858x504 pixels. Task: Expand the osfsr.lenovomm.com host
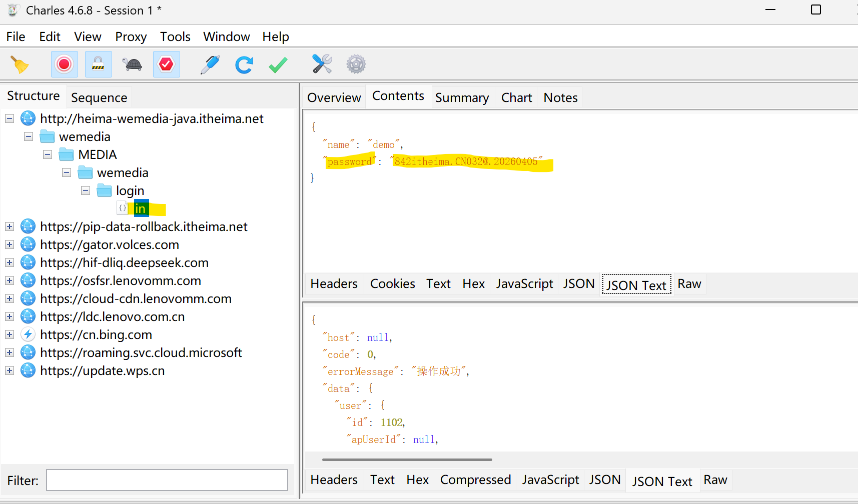coord(10,280)
